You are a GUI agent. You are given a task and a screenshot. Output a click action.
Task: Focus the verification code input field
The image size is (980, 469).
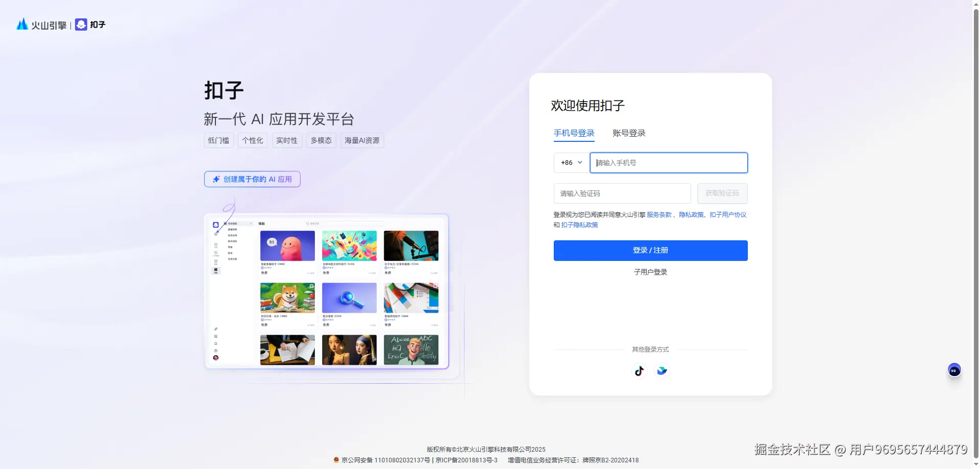point(622,193)
